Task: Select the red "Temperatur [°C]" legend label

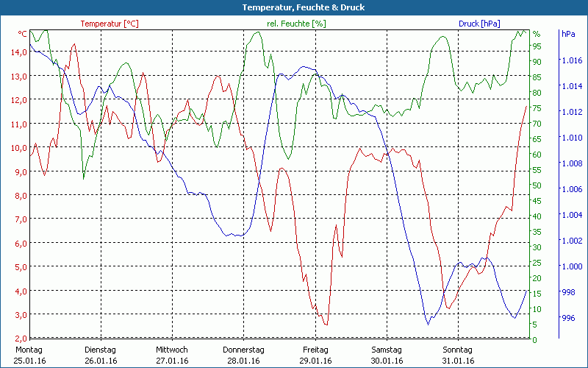Action: 109,24
